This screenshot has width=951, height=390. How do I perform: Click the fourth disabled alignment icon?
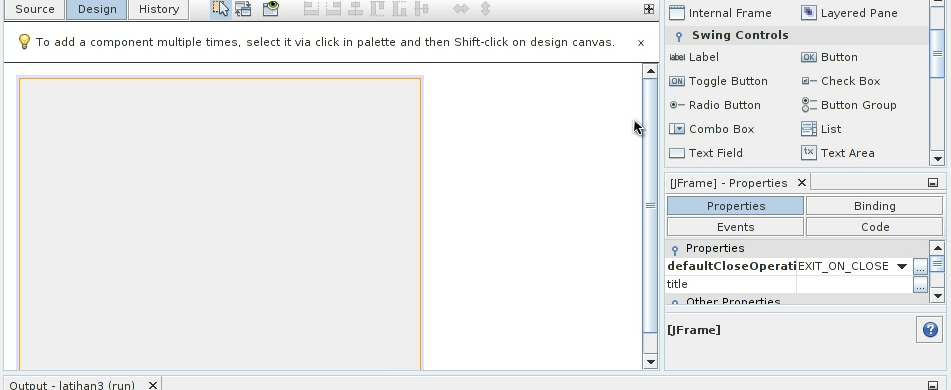[377, 8]
